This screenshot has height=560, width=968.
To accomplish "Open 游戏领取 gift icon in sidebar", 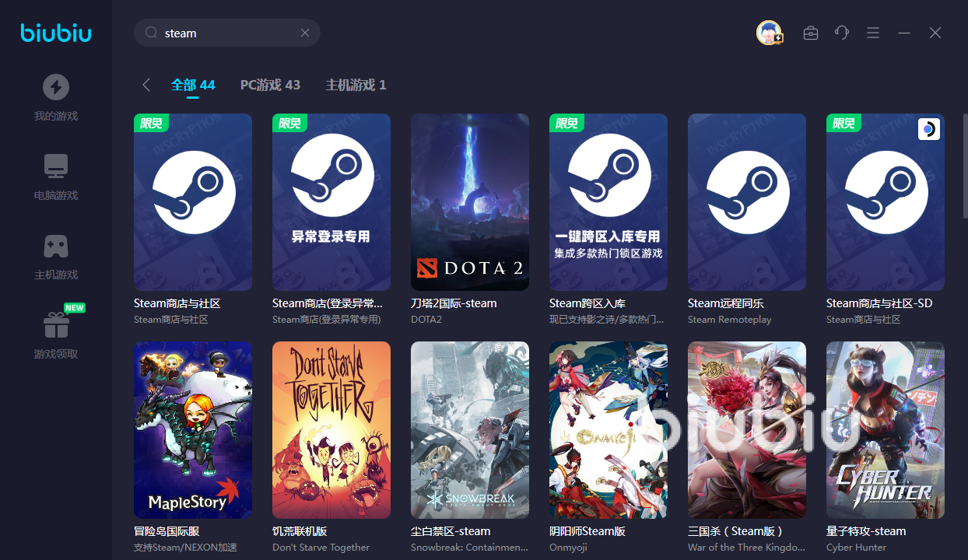I will 55,325.
